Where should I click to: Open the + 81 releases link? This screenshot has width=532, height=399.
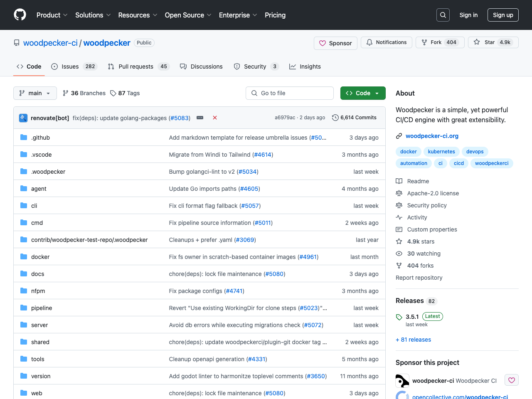coord(413,340)
